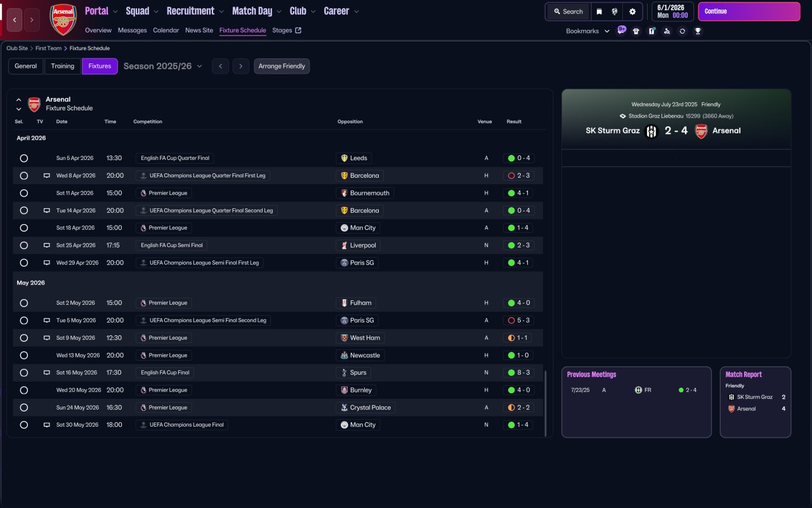Click the Search button
812x508 pixels.
568,11
